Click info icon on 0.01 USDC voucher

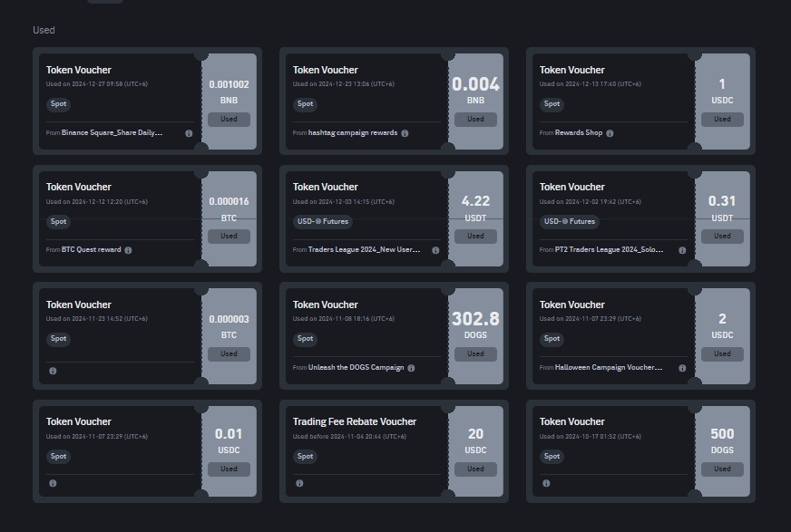point(53,483)
